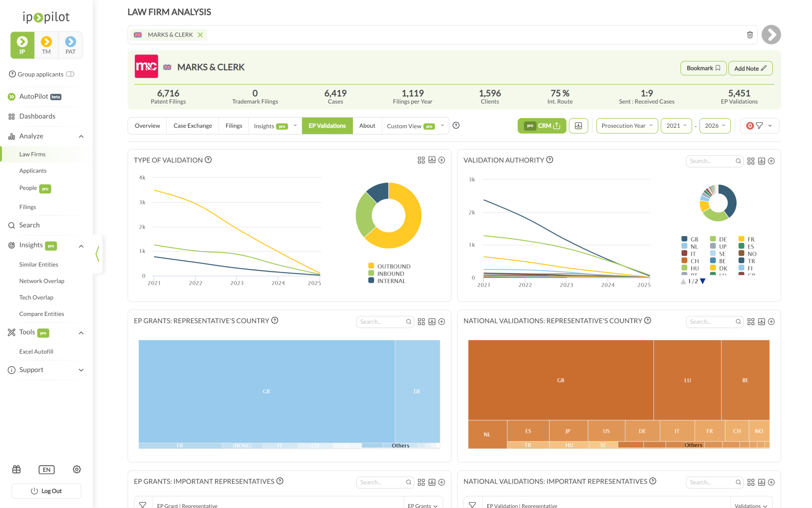This screenshot has height=508, width=812.
Task: Switch to the IP module icon
Action: click(x=22, y=45)
